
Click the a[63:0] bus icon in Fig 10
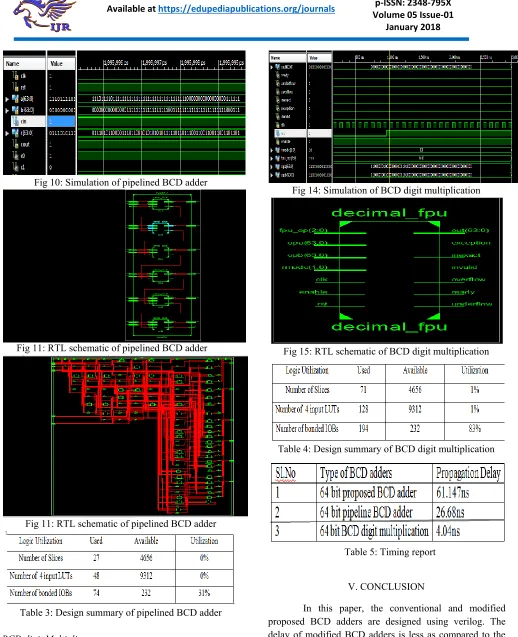pos(15,98)
